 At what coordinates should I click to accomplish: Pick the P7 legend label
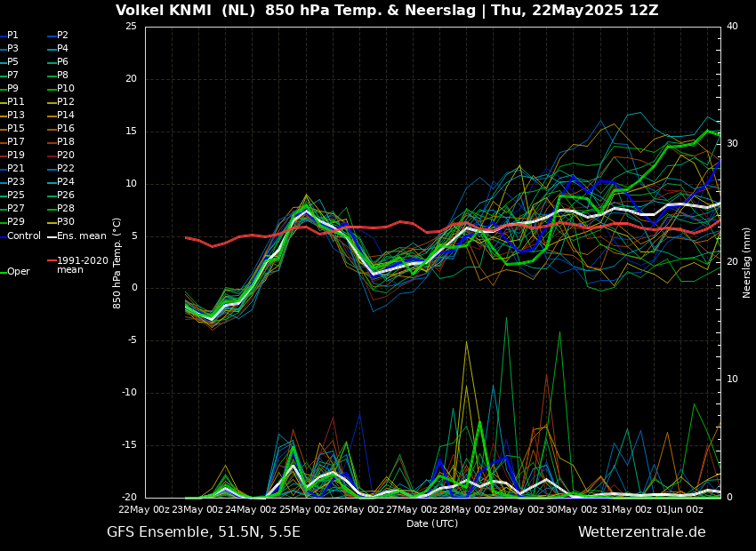(12, 76)
